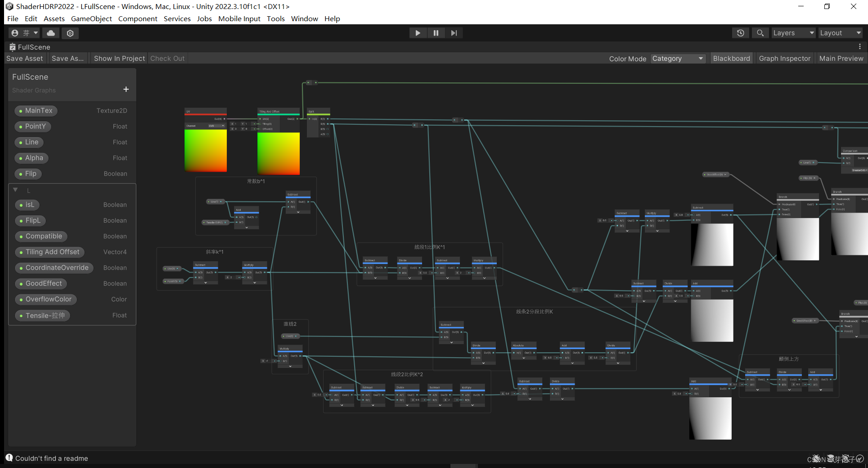Click the cloud services icon
Screen dimensions: 868x468
pos(51,33)
